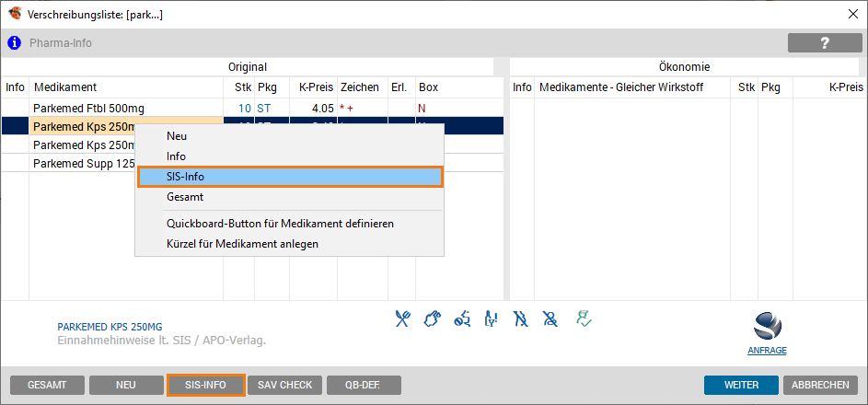
Task: Click the application icon in the title bar
Action: click(x=15, y=15)
